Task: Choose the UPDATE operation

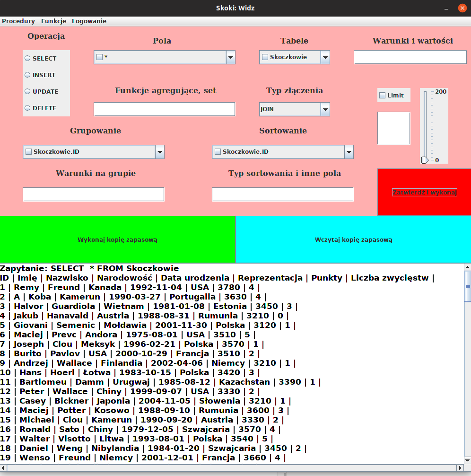Action: click(x=27, y=91)
